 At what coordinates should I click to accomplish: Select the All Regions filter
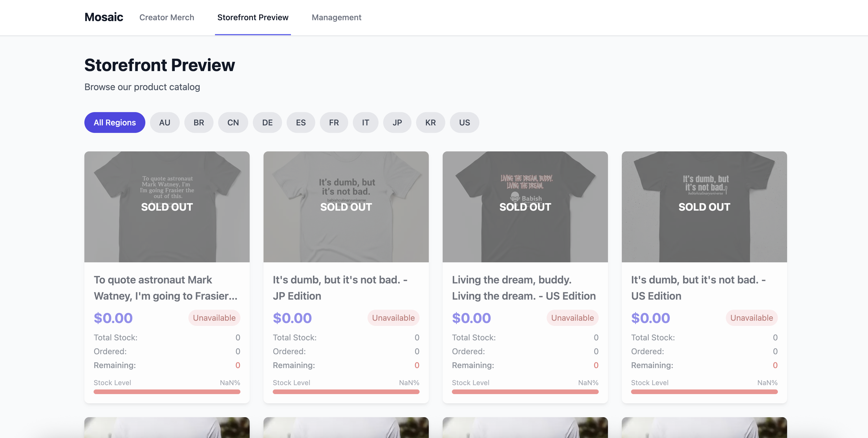click(114, 122)
